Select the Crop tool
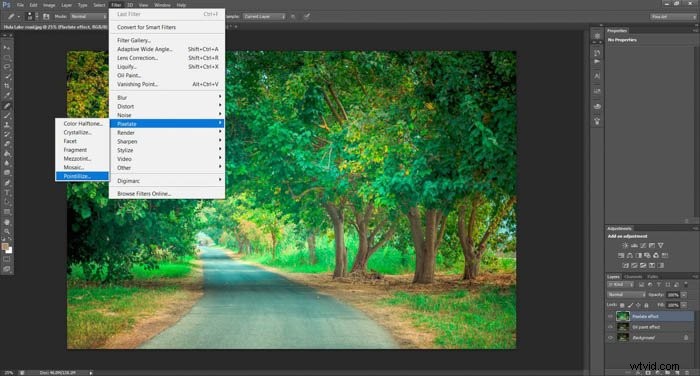The width and height of the screenshot is (700, 376). (x=7, y=86)
